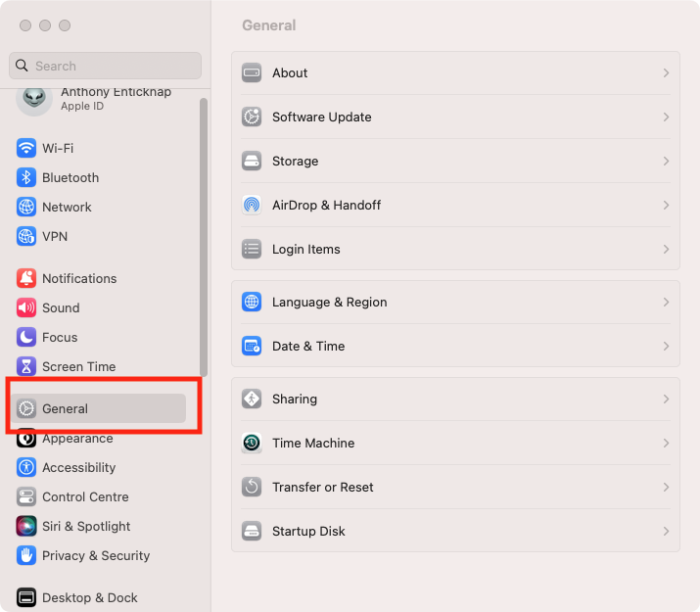Click the sidebar vertical scrollbar
Image resolution: width=700 pixels, height=612 pixels.
click(x=204, y=238)
